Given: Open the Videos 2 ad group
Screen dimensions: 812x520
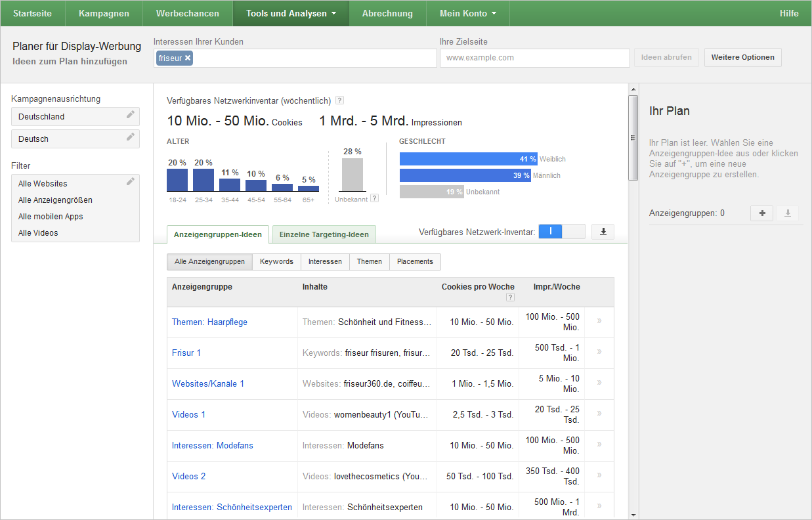Looking at the screenshot, I should (x=188, y=476).
